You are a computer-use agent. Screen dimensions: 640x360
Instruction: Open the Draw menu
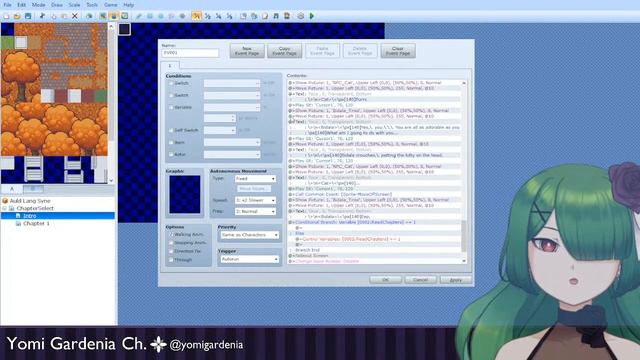(57, 5)
